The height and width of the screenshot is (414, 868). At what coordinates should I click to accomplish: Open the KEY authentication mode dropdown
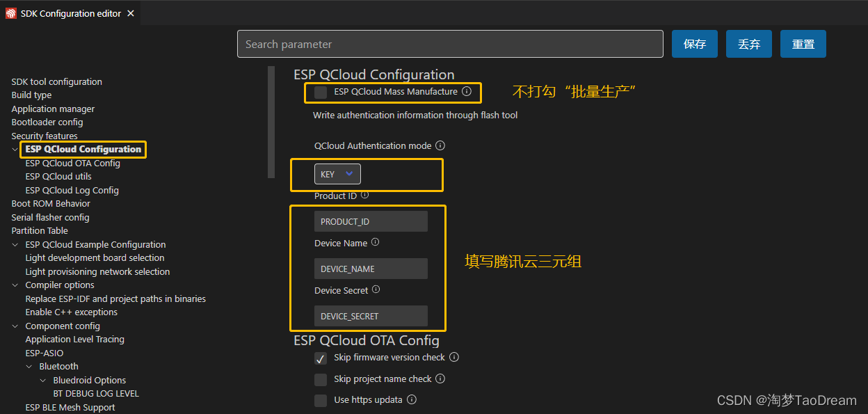tap(337, 174)
